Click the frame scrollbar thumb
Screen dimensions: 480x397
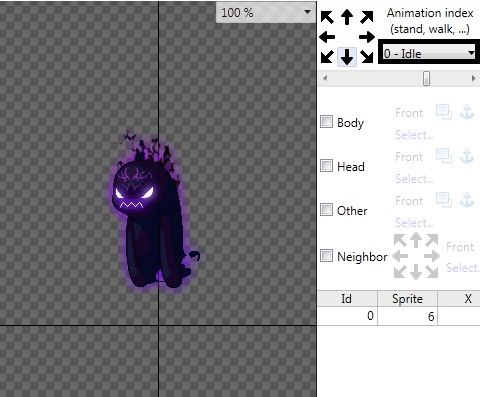(x=426, y=79)
